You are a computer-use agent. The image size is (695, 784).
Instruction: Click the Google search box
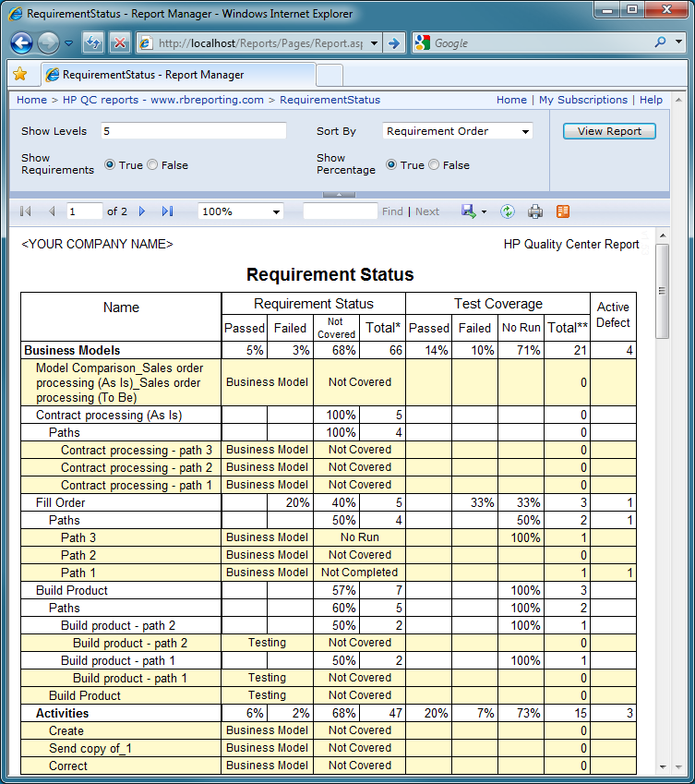(x=540, y=43)
